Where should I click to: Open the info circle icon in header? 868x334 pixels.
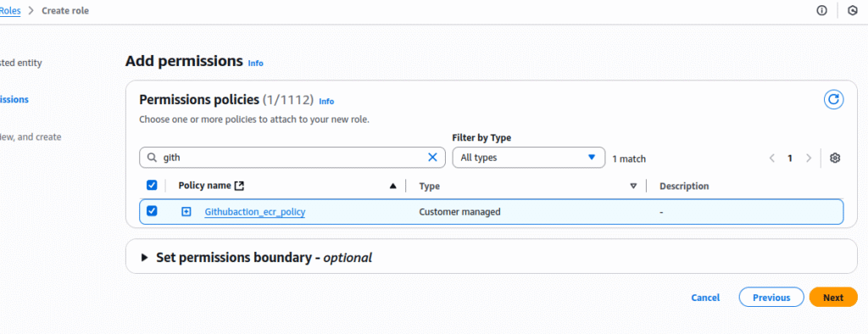822,10
